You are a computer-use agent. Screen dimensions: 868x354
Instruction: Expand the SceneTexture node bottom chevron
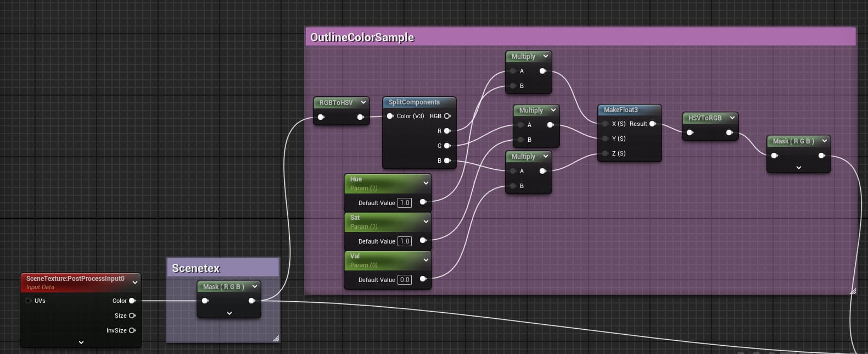tap(81, 342)
